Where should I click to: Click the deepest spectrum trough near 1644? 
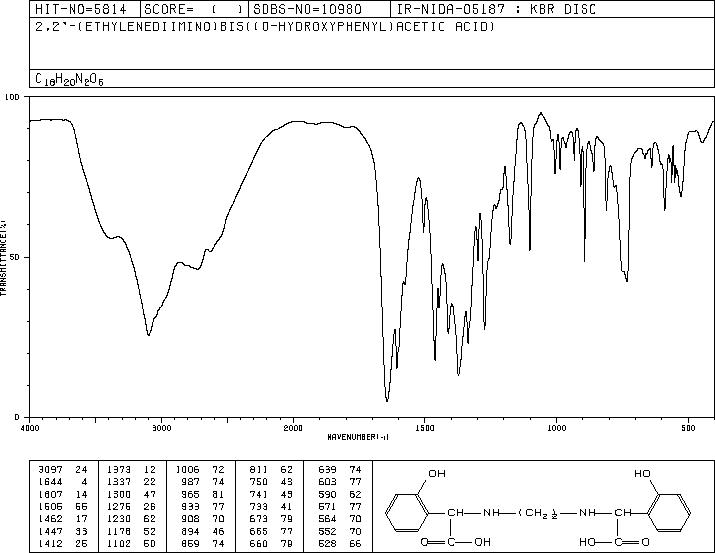(387, 400)
